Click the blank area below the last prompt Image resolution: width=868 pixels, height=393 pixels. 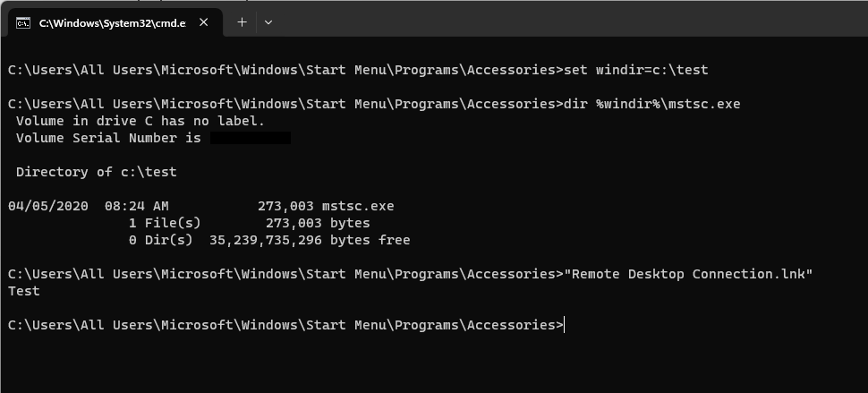[x=430, y=363]
